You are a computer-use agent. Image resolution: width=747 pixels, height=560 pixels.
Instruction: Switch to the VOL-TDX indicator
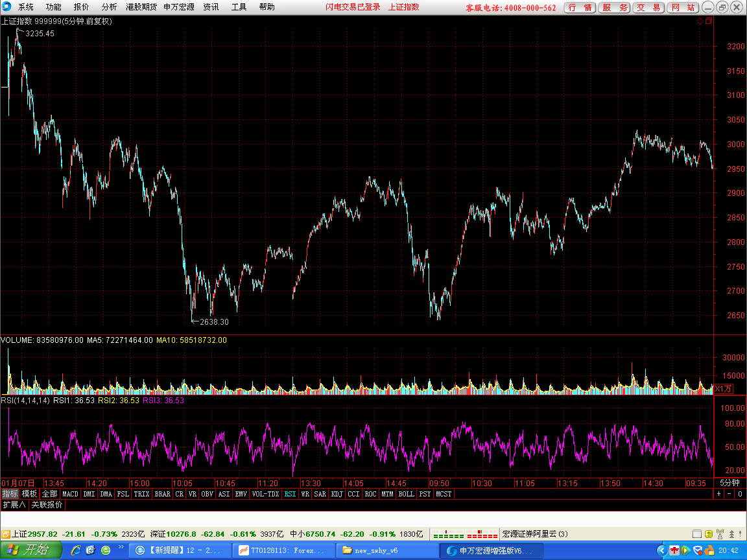click(x=265, y=494)
